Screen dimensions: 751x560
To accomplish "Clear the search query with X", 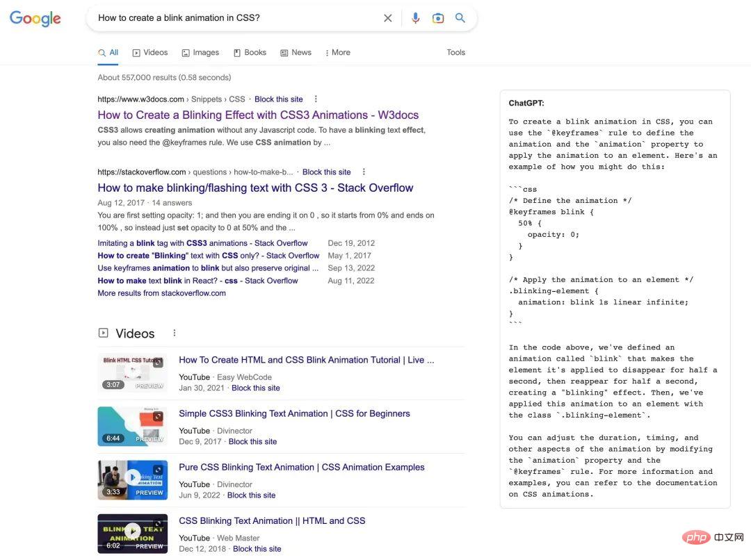I will coord(388,18).
